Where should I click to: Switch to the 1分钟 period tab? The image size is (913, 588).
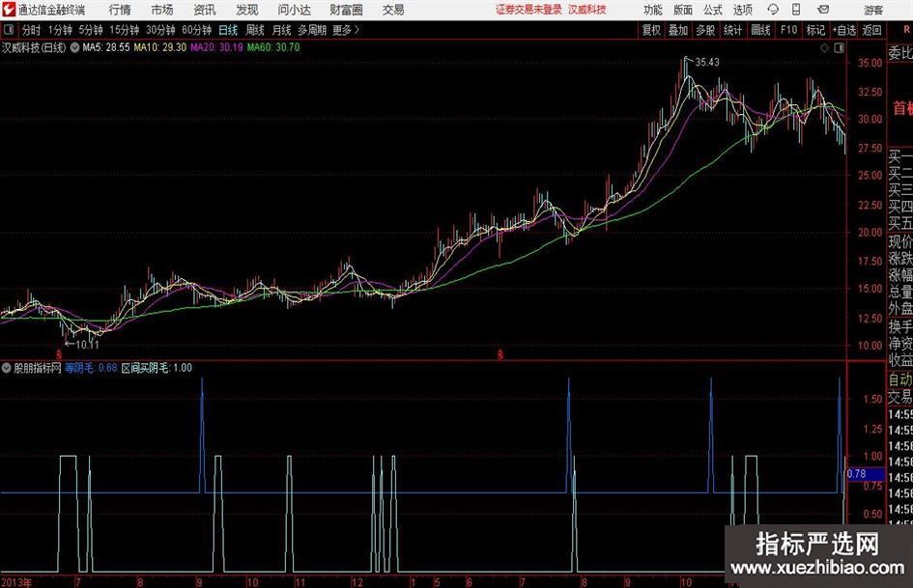pyautogui.click(x=60, y=30)
